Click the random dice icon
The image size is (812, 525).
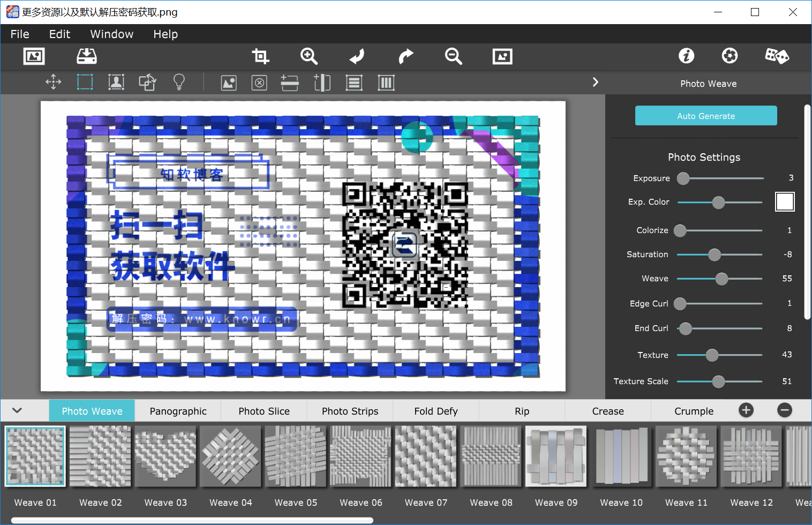click(x=777, y=56)
